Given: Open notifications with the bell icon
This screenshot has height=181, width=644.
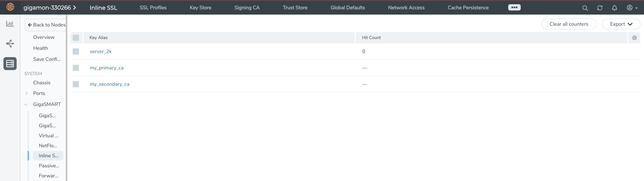Looking at the screenshot, I should (615, 8).
